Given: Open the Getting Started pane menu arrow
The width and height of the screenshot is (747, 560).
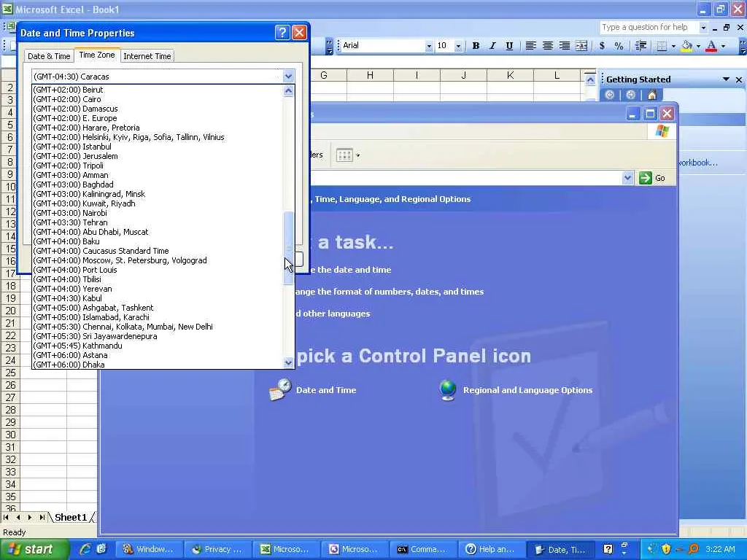Looking at the screenshot, I should point(726,79).
